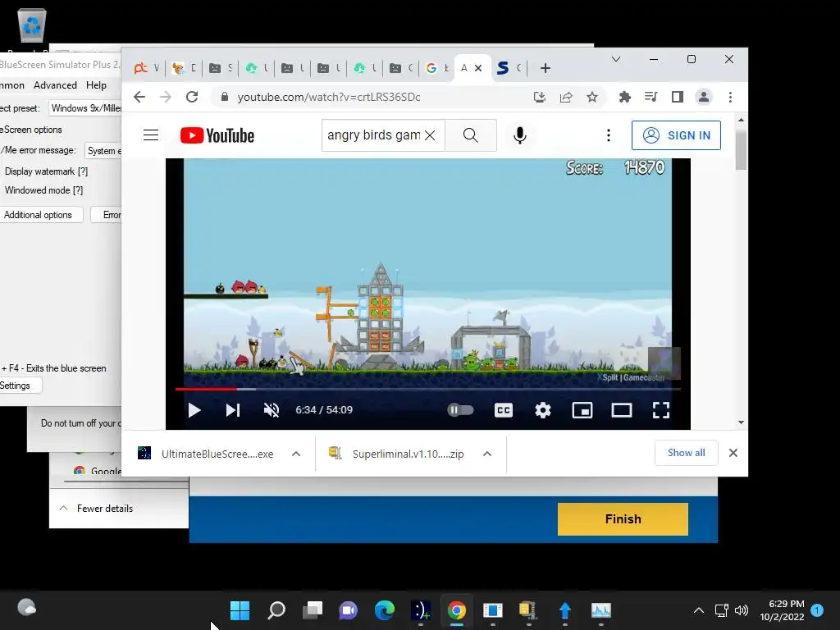Expand UltimateBlueScree exe download options

click(295, 454)
